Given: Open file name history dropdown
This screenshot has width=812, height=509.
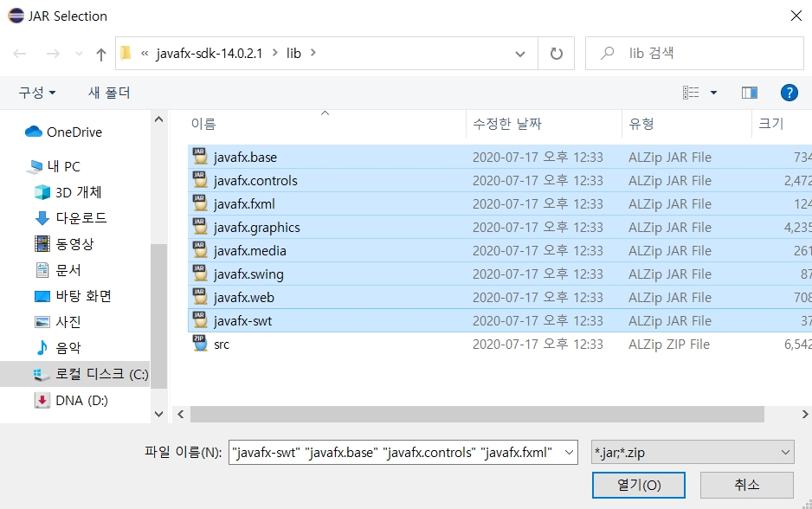Looking at the screenshot, I should pos(569,453).
